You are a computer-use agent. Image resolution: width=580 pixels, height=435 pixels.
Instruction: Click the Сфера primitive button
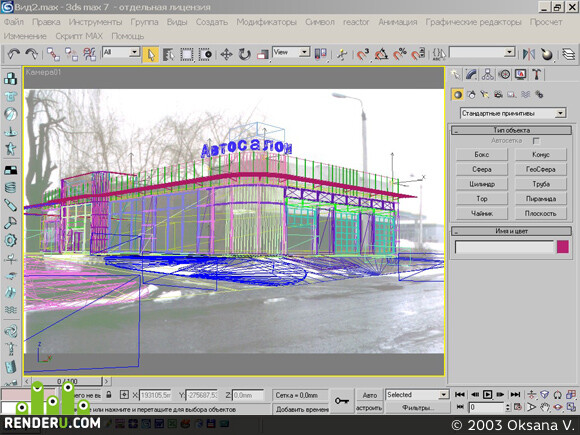482,169
